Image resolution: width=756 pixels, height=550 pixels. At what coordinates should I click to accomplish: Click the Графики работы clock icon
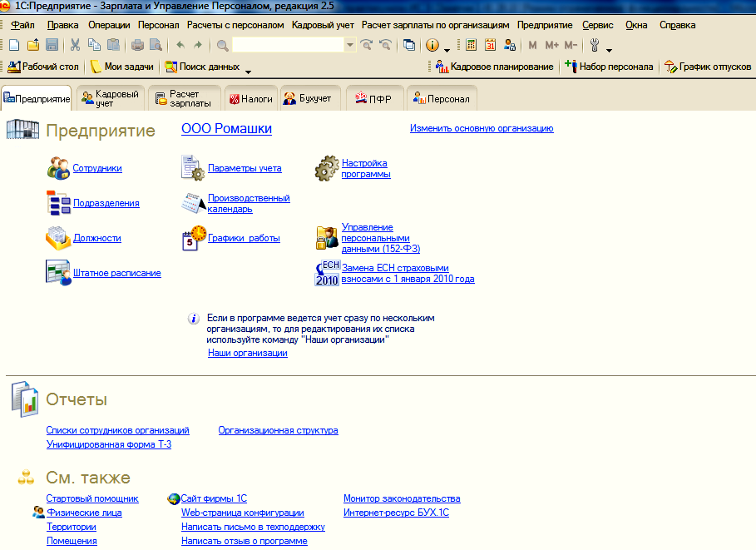(194, 238)
